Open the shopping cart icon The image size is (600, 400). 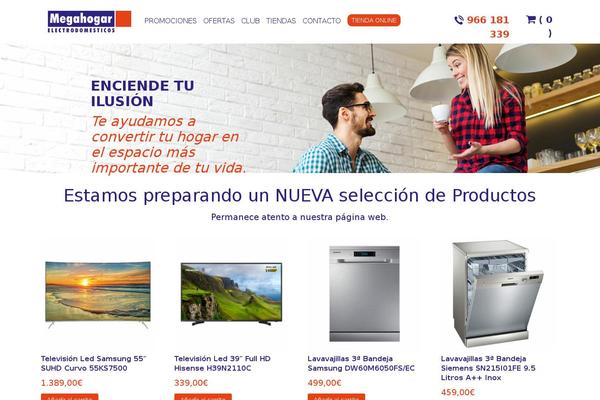(531, 20)
